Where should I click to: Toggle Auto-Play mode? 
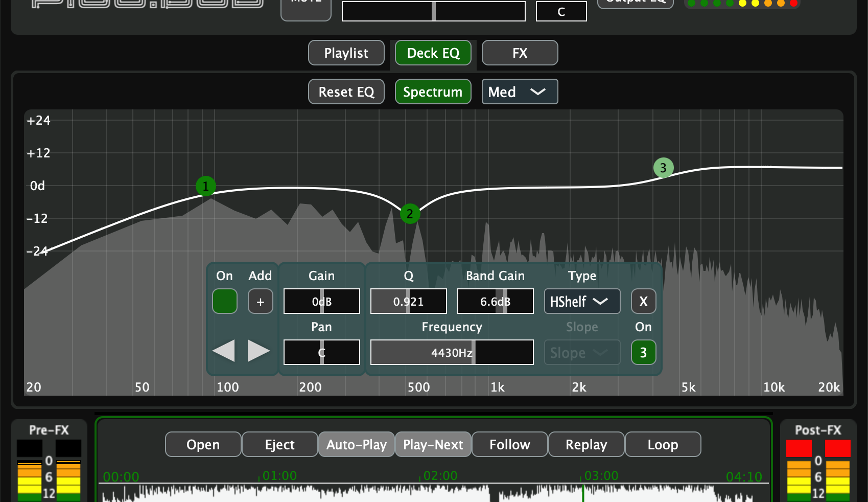point(357,444)
